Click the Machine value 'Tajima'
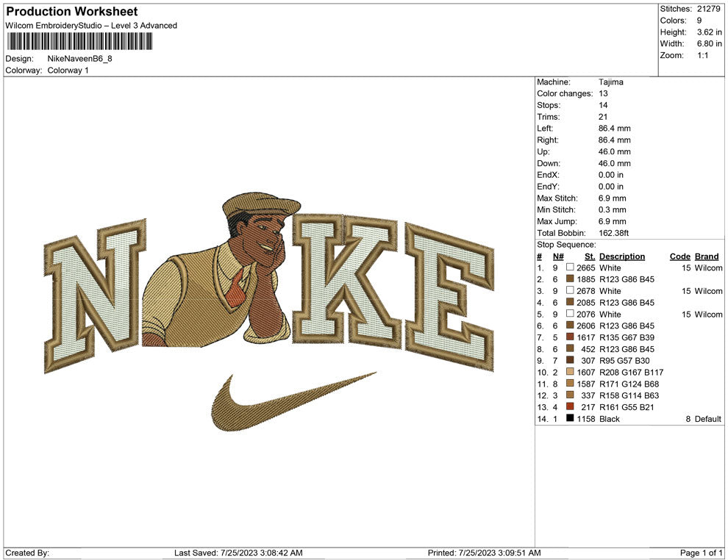This screenshot has height=560, width=728. pyautogui.click(x=611, y=82)
